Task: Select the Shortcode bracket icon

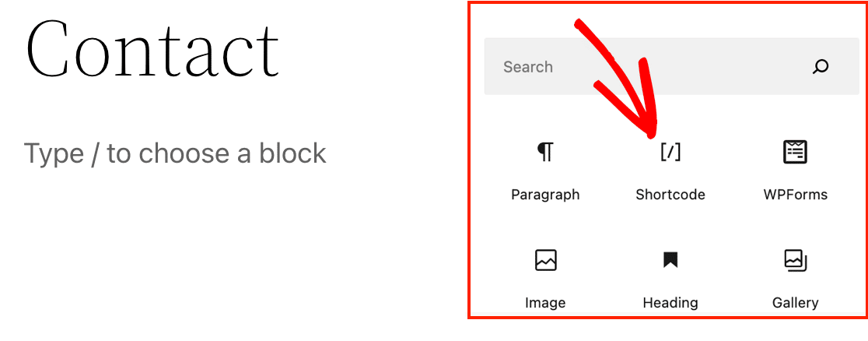Action: (670, 153)
